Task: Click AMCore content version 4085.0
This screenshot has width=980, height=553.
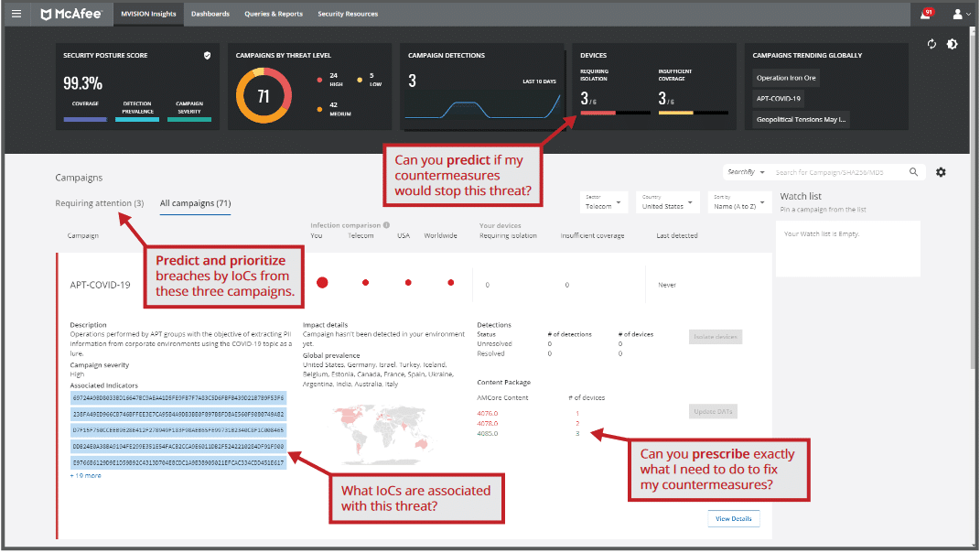Action: click(488, 433)
